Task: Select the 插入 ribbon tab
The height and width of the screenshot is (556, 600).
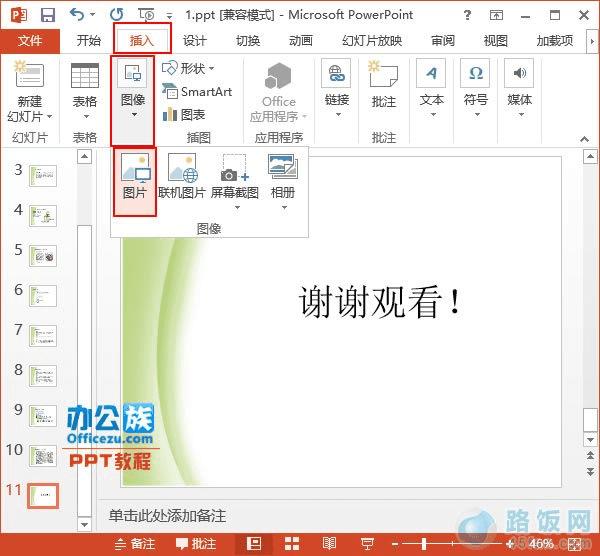Action: [x=142, y=40]
